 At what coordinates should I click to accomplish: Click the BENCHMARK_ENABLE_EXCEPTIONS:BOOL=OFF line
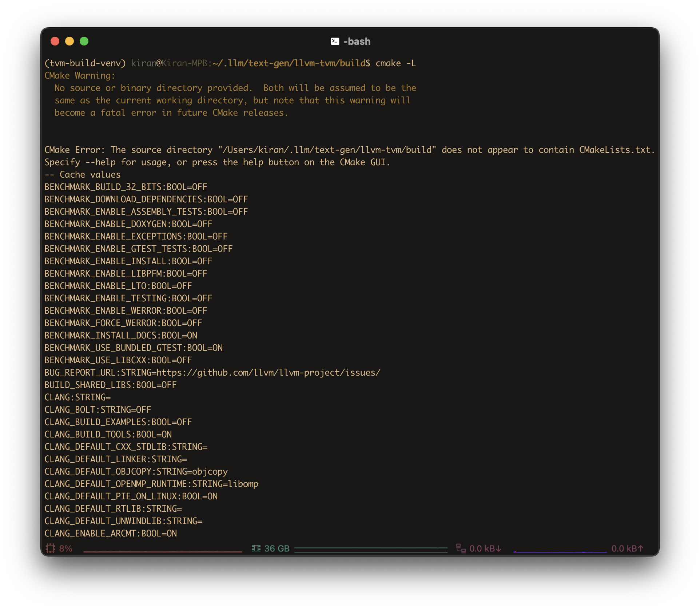136,237
